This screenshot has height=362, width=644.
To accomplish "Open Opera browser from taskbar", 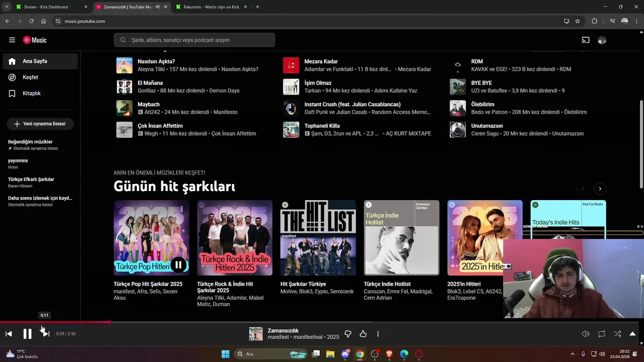I will [x=419, y=354].
